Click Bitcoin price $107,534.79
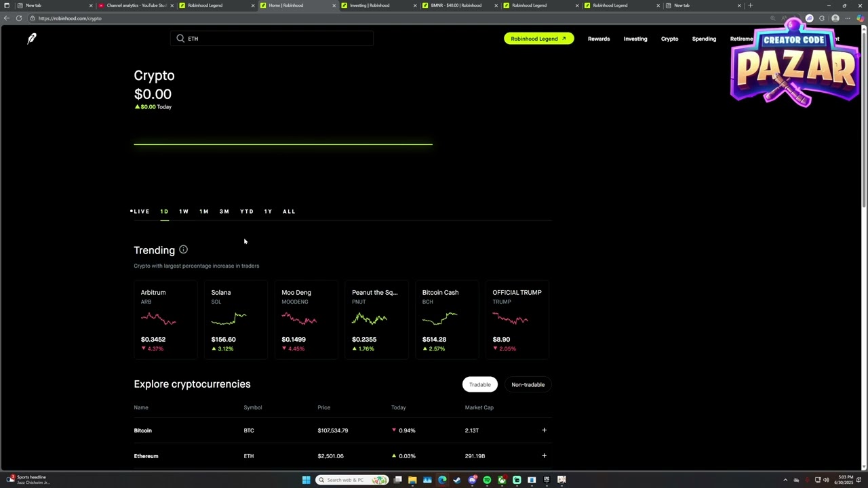The height and width of the screenshot is (488, 868). pyautogui.click(x=332, y=430)
